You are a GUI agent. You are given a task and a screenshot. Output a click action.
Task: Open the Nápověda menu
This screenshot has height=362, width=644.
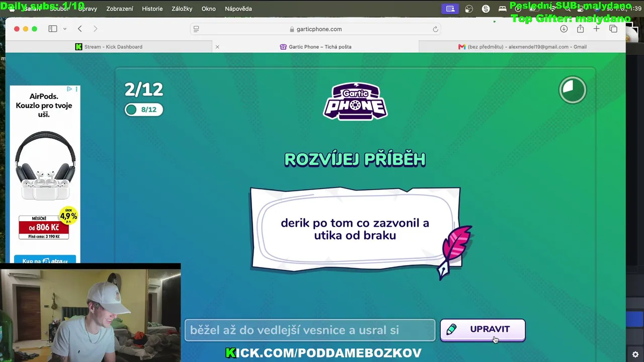point(238,9)
